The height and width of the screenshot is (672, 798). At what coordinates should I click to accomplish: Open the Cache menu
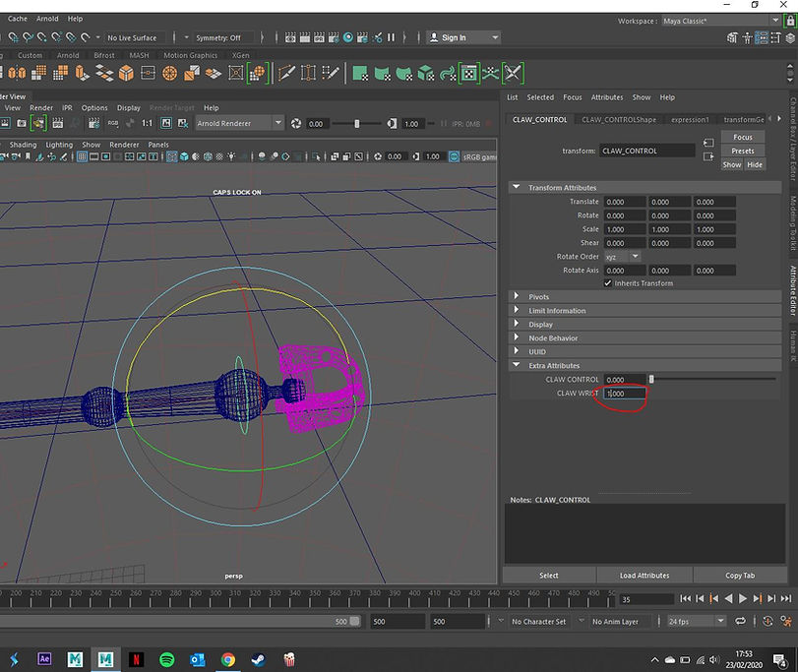[18, 19]
